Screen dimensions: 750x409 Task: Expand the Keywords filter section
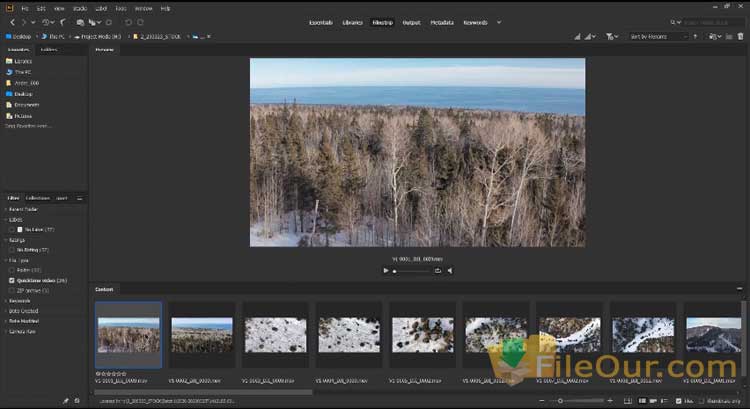[x=20, y=300]
